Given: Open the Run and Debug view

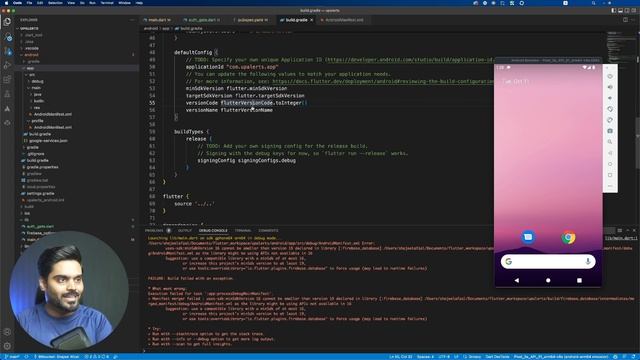Looking at the screenshot, I should (x=7, y=65).
